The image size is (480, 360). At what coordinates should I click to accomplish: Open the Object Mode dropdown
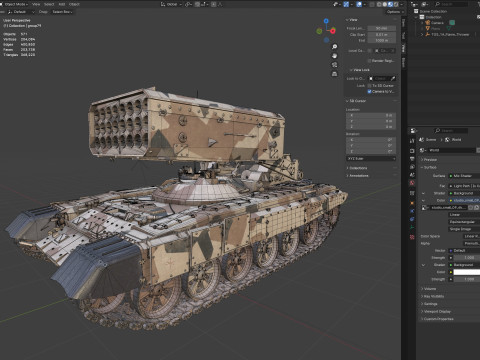[14, 4]
